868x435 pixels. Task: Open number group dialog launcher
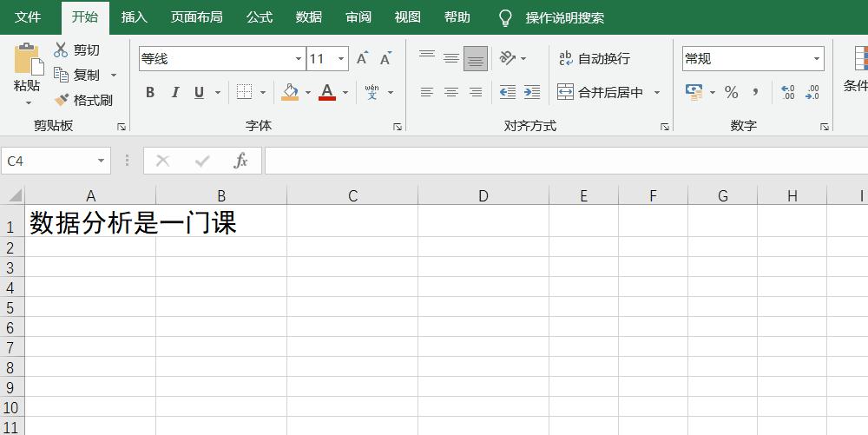point(825,127)
